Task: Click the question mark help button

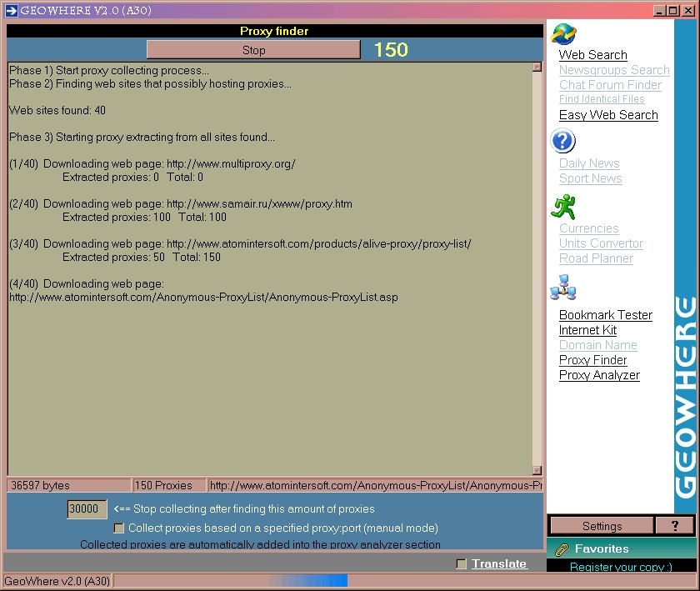Action: (674, 526)
